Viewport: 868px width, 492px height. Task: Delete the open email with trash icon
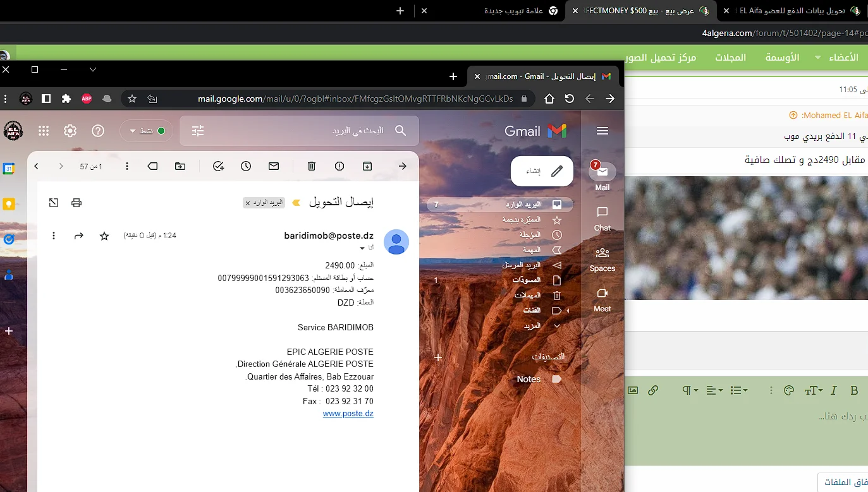coord(312,166)
